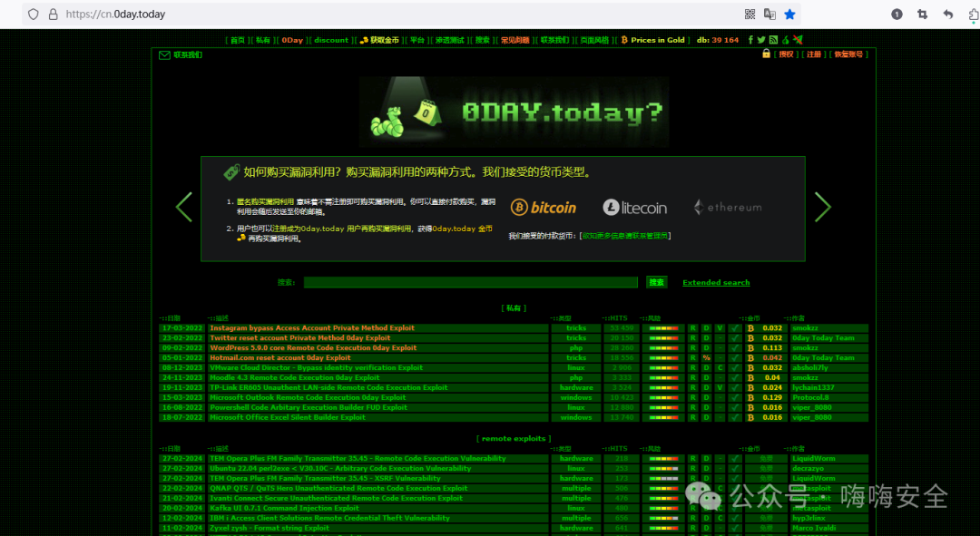This screenshot has height=536, width=980.
Task: Open Microsoft Outlook Remote Code Execution 0day Exploit
Action: (x=308, y=398)
